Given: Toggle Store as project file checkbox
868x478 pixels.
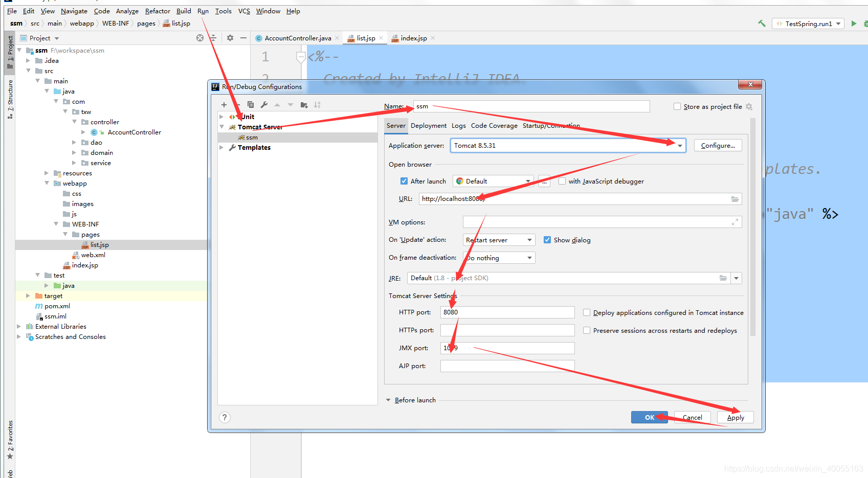Looking at the screenshot, I should pos(677,106).
